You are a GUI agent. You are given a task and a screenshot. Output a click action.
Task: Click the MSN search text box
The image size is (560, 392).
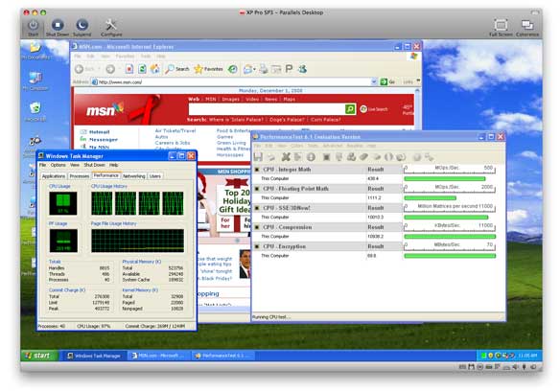(267, 109)
